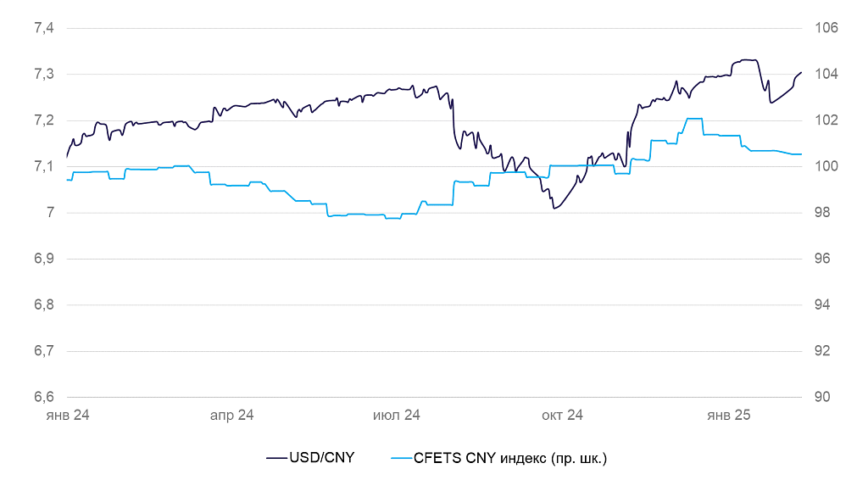Click the 94 right axis value

click(x=822, y=304)
